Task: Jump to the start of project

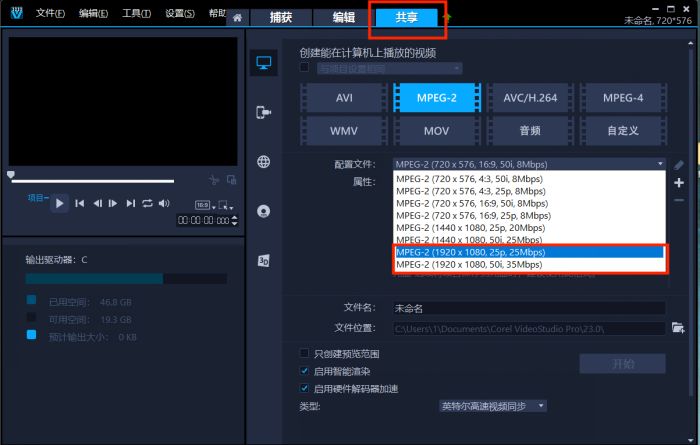Action: (79, 204)
